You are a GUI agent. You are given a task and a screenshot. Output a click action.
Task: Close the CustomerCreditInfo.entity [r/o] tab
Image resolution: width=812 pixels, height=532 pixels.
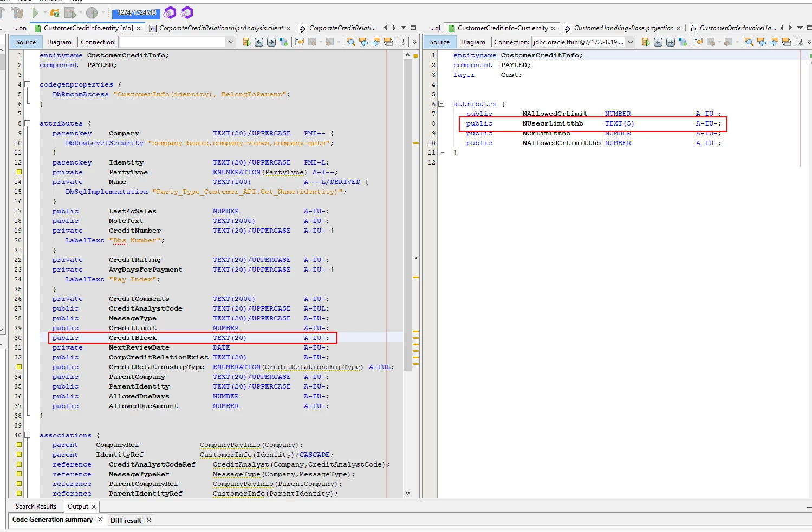pos(139,28)
